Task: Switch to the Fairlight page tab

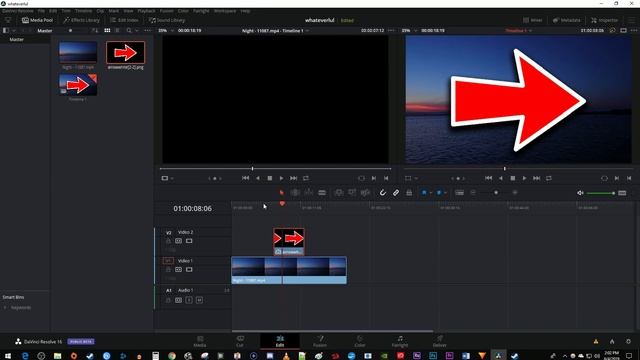Action: click(x=400, y=342)
